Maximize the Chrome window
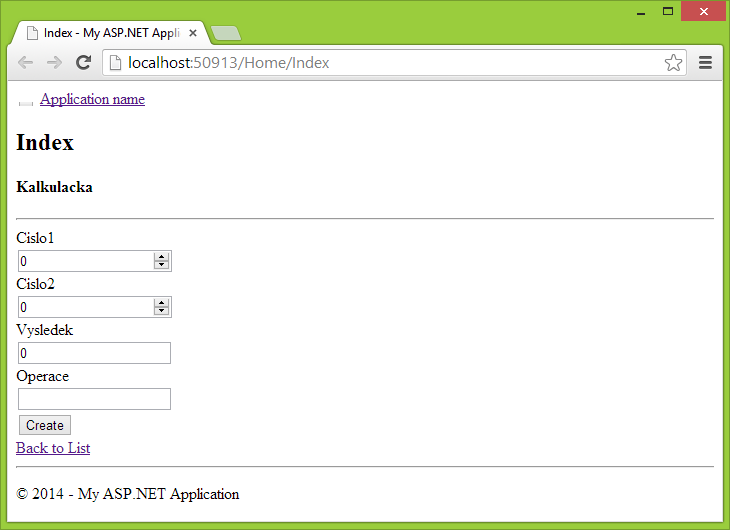This screenshot has height=530, width=730. pos(668,12)
